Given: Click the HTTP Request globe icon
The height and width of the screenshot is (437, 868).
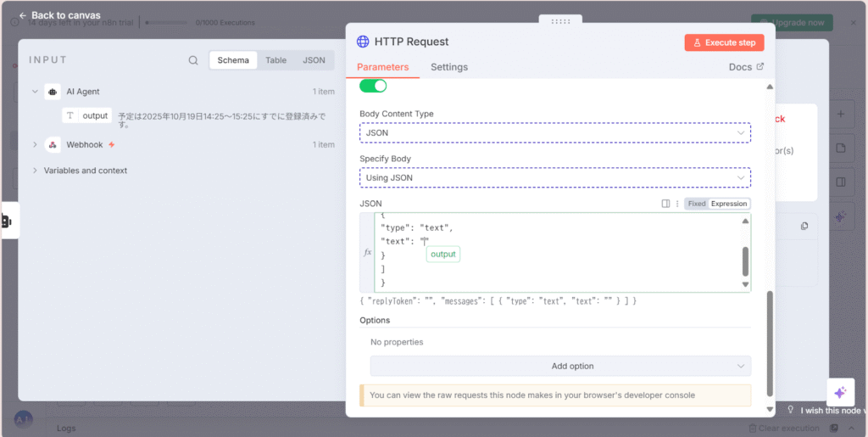Looking at the screenshot, I should point(363,42).
